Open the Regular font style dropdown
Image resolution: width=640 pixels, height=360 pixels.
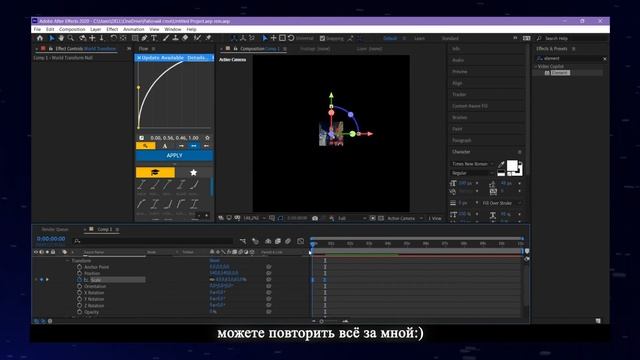[472, 173]
